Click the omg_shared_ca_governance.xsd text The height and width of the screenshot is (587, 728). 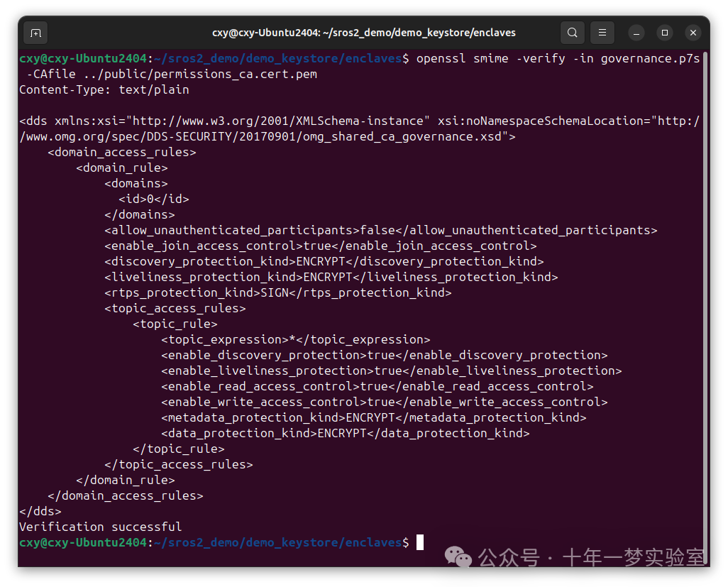(x=402, y=137)
